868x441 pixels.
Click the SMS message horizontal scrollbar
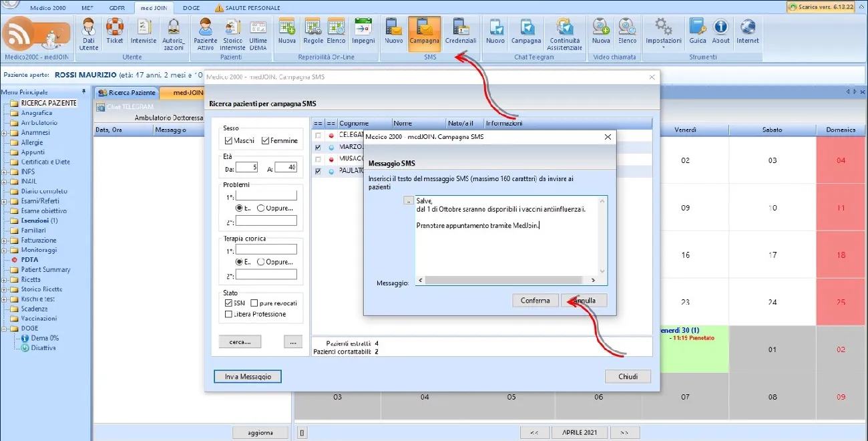coord(507,281)
